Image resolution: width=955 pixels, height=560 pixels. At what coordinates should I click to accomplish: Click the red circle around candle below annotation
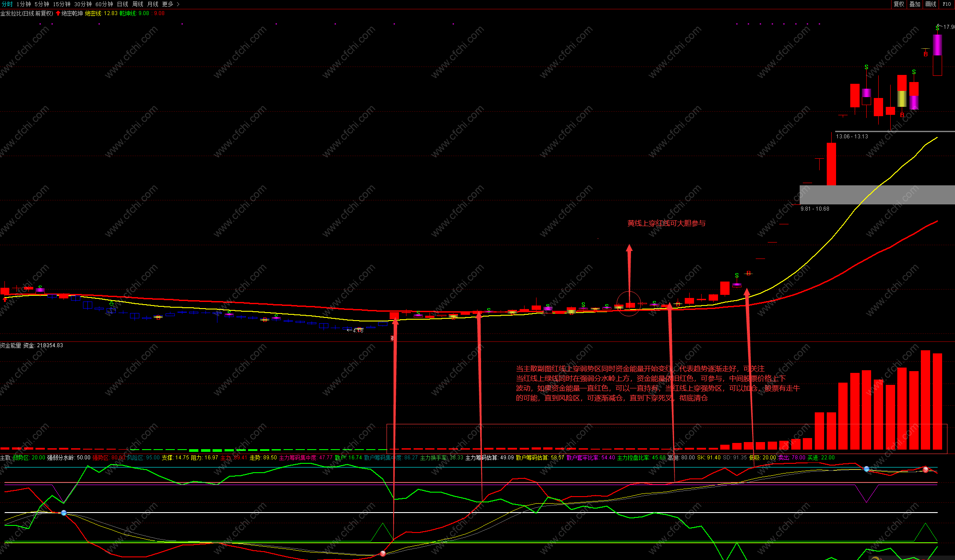[629, 304]
